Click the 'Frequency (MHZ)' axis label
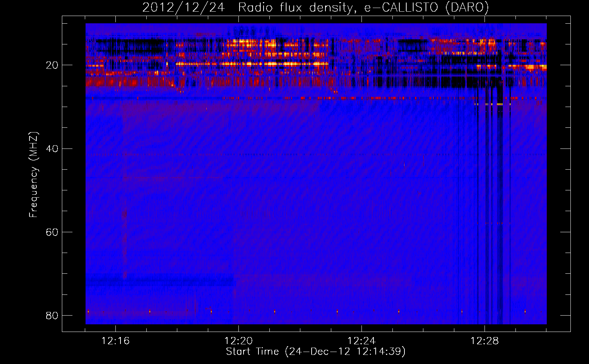This screenshot has width=589, height=364. [33, 175]
